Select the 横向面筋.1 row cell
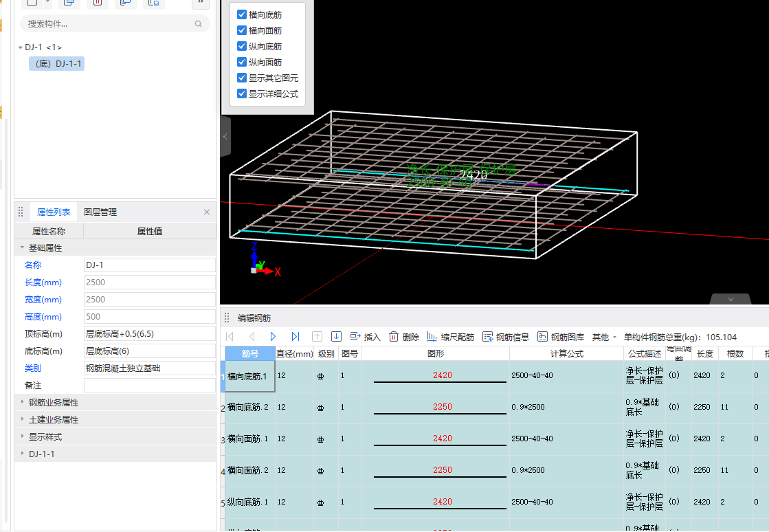Screen dimensions: 769x532 [250, 439]
